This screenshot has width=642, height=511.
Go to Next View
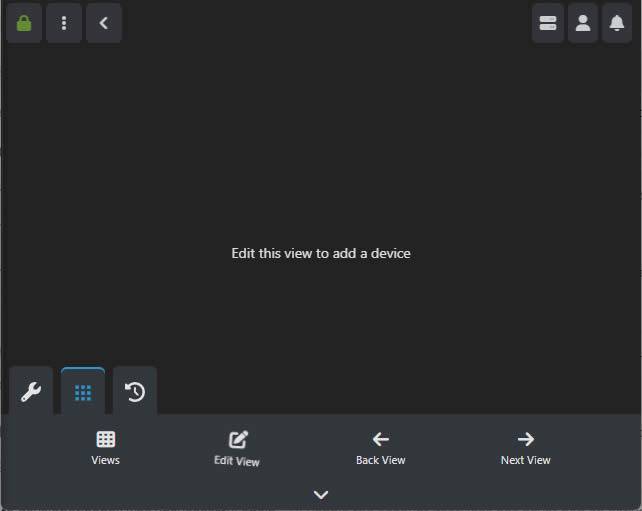[x=525, y=448]
